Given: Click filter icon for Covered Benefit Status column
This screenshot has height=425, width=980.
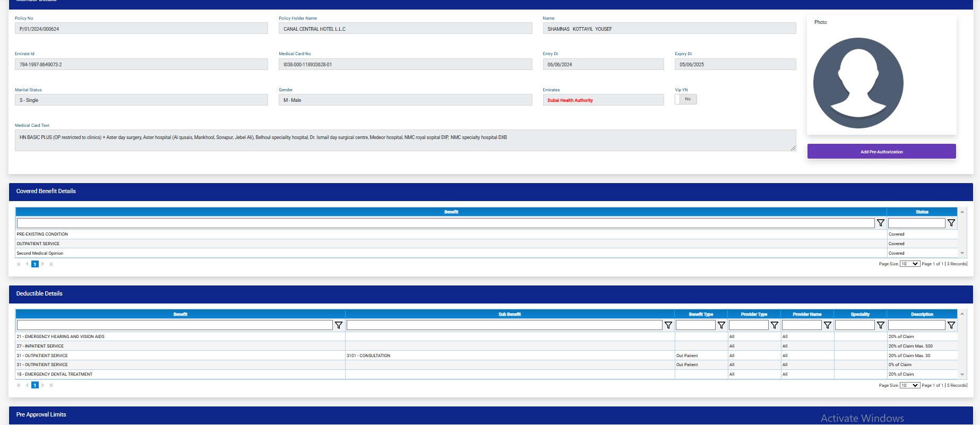Looking at the screenshot, I should pos(951,223).
